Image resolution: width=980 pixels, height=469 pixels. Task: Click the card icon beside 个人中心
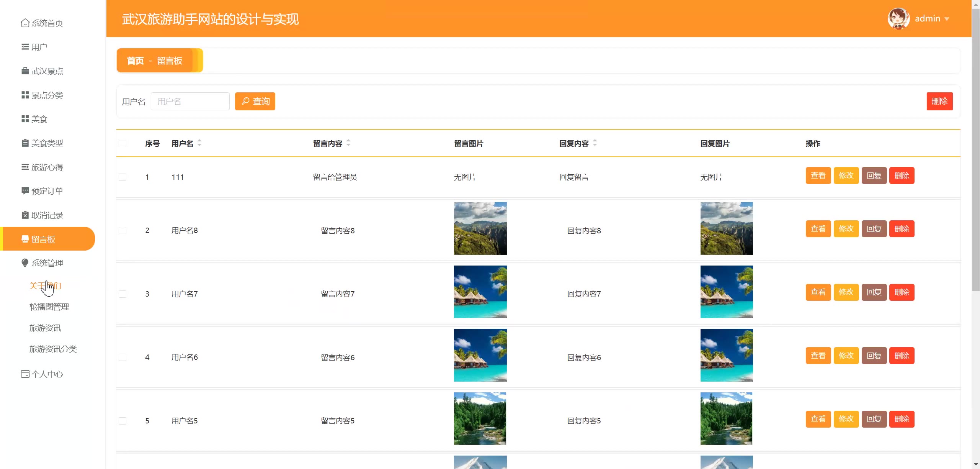coord(25,374)
